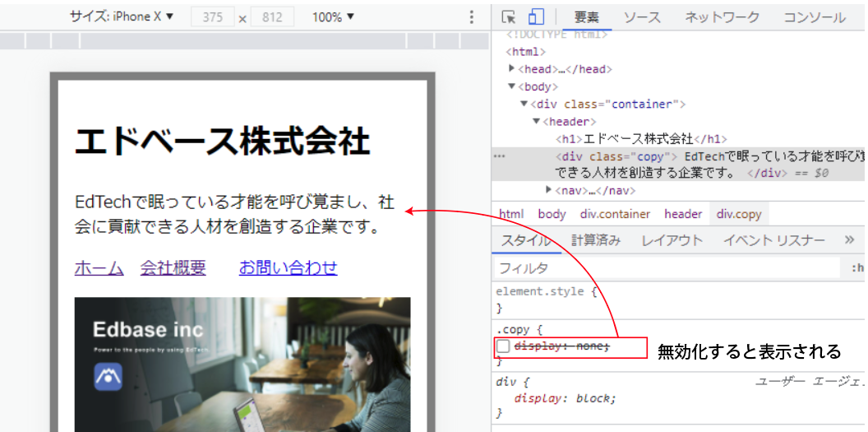Click the お問い合わせ link in page
Viewport: 868px width, 432px height.
[x=288, y=268]
